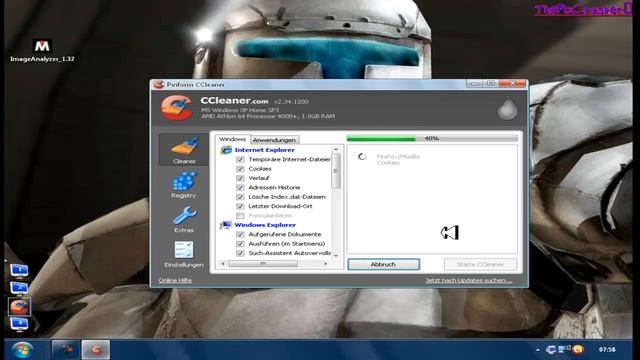640x360 pixels.
Task: Click MS Windows XP Home SP3 text
Action: (x=240, y=110)
